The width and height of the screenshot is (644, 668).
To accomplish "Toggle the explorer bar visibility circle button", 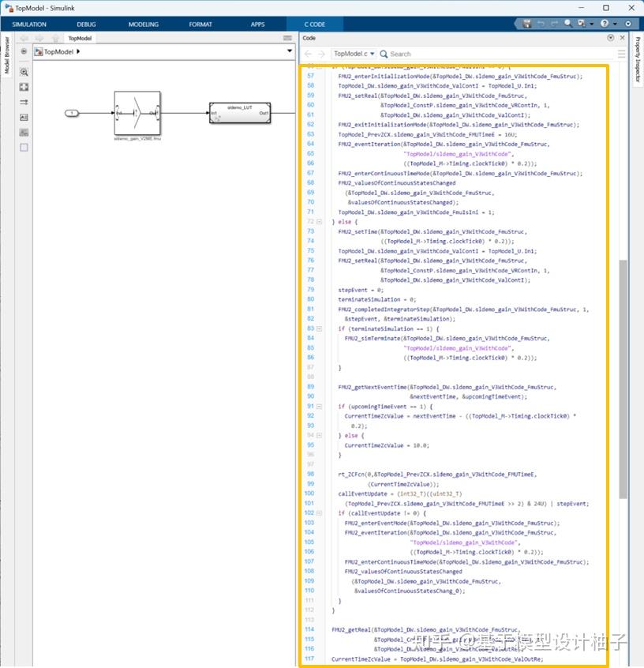I will (25, 51).
